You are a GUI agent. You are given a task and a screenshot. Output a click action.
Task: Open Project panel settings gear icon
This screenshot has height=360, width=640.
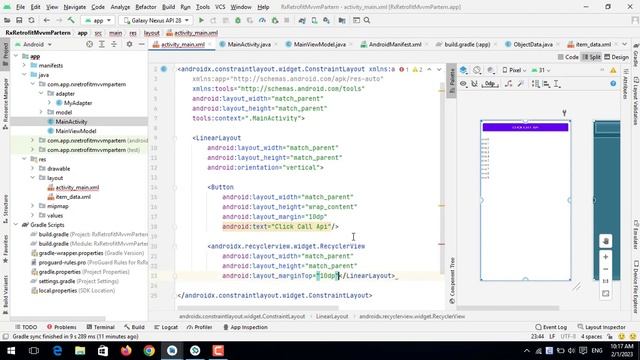click(x=129, y=44)
